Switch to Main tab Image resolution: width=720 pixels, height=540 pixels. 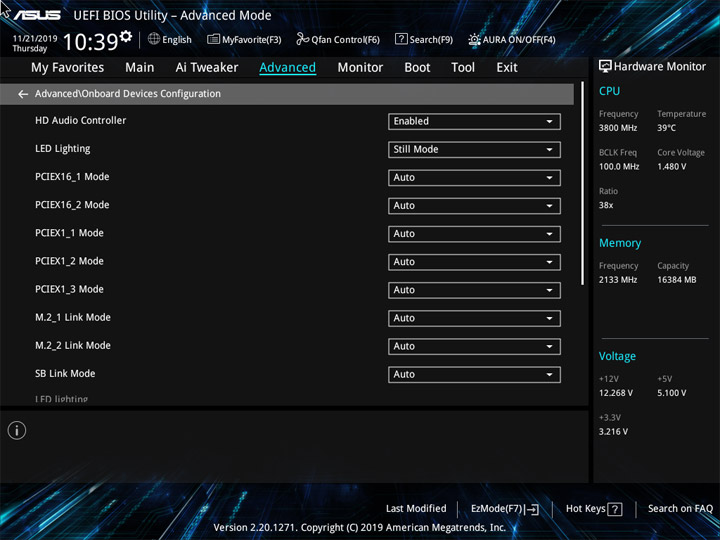(x=140, y=68)
